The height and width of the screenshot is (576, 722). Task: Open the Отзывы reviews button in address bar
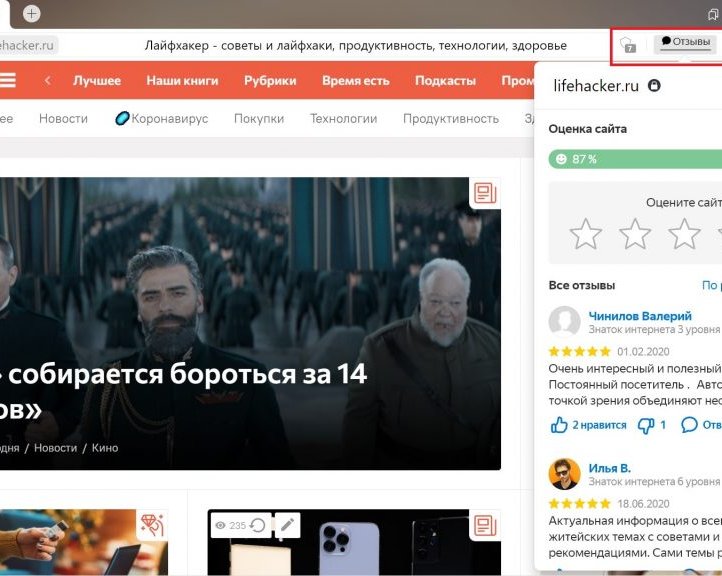(686, 43)
